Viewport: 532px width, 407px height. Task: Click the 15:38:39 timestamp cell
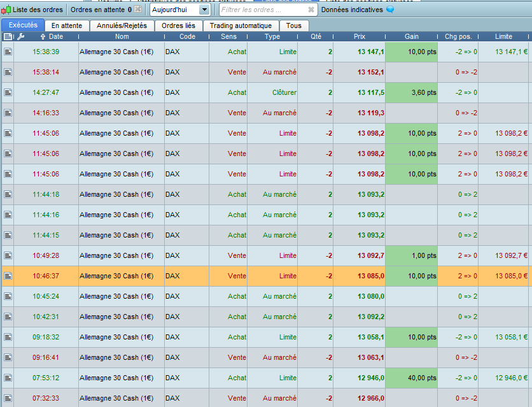tap(46, 52)
